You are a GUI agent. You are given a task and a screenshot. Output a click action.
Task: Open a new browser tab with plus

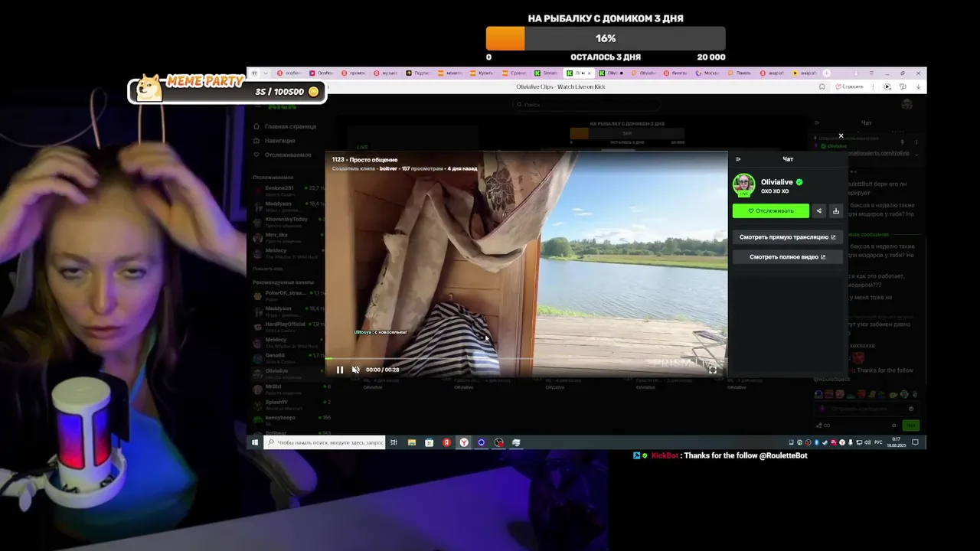tap(827, 73)
